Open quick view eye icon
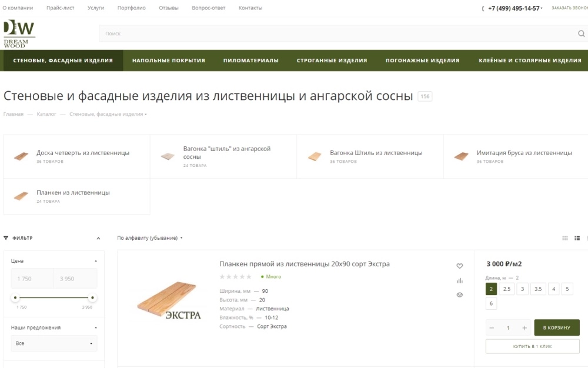 pos(459,295)
